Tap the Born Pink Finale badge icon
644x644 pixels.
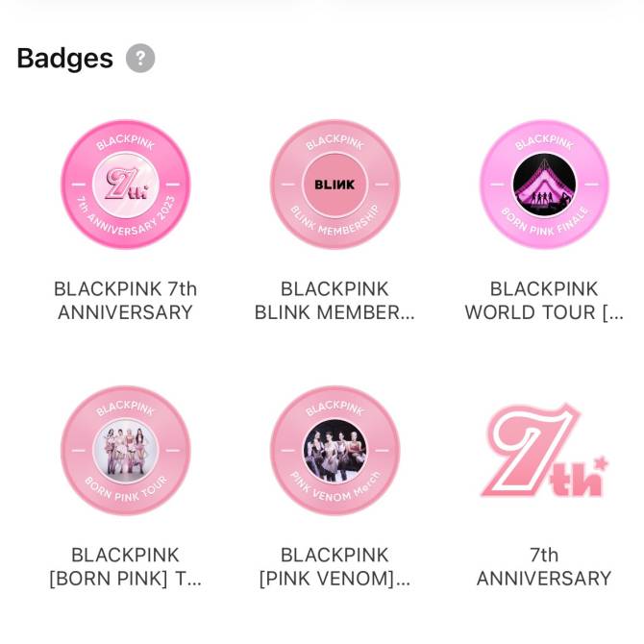[544, 184]
